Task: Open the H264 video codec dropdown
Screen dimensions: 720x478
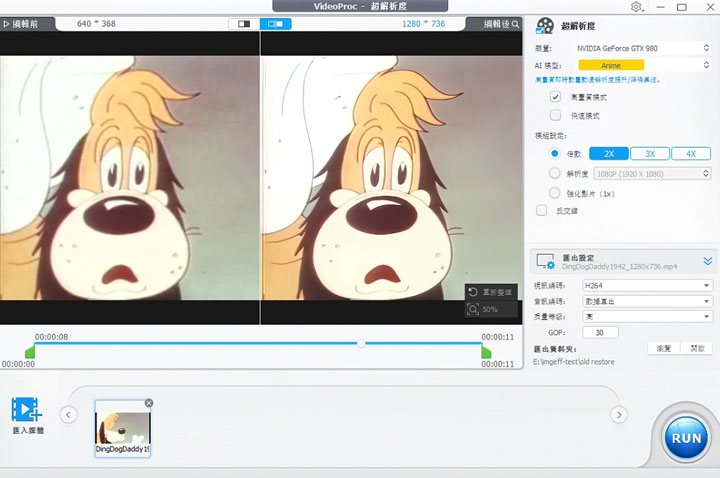Action: click(x=647, y=286)
